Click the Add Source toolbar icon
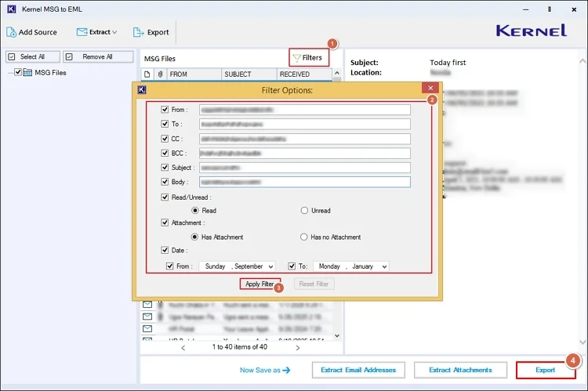This screenshot has width=588, height=391. pyautogui.click(x=11, y=32)
